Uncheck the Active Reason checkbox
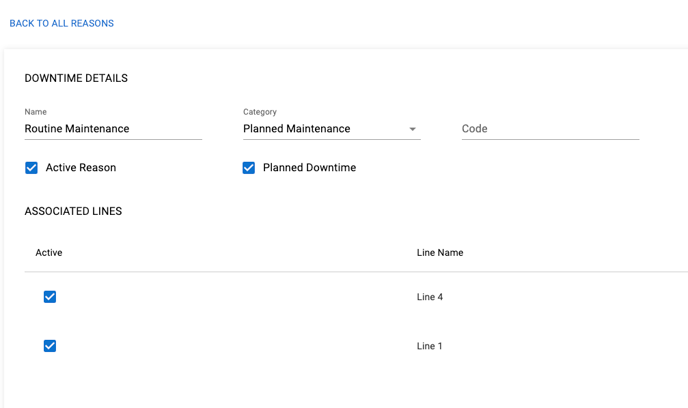Screen dimensions: 688x408 [32, 168]
